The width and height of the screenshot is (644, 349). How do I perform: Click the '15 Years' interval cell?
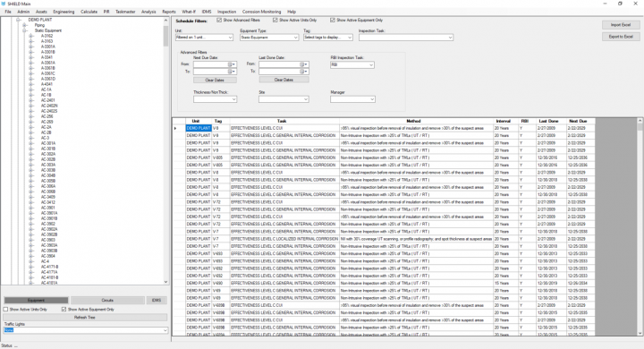(506, 284)
